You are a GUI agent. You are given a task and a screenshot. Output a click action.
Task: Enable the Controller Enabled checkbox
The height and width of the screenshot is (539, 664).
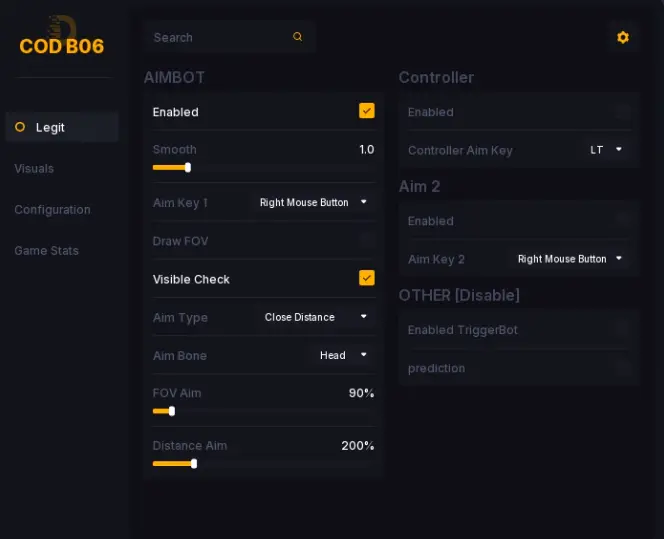coord(624,112)
